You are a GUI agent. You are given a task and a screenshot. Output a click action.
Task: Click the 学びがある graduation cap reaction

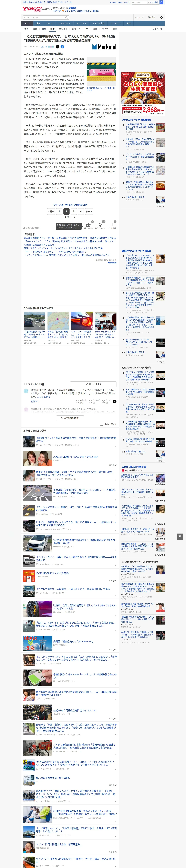[89, 225]
